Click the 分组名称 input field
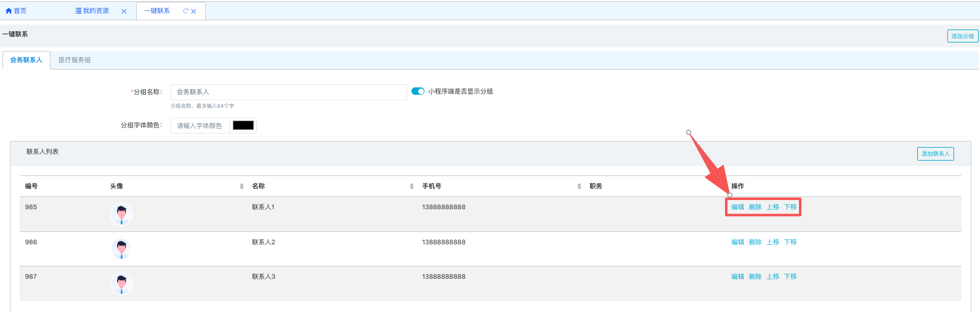Image resolution: width=980 pixels, height=312 pixels. (x=288, y=92)
